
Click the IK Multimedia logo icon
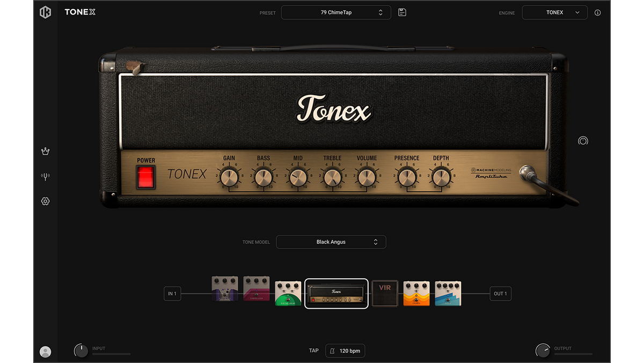(x=46, y=12)
